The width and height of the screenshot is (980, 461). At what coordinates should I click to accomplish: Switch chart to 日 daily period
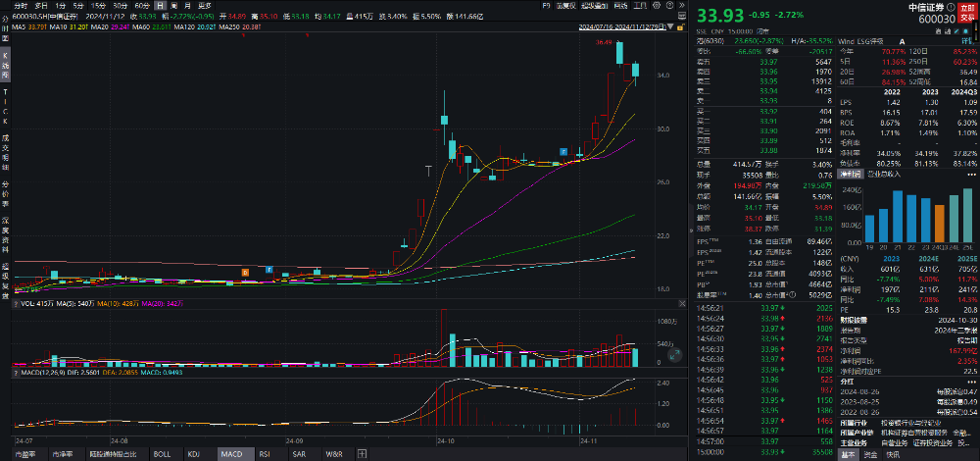[x=161, y=5]
